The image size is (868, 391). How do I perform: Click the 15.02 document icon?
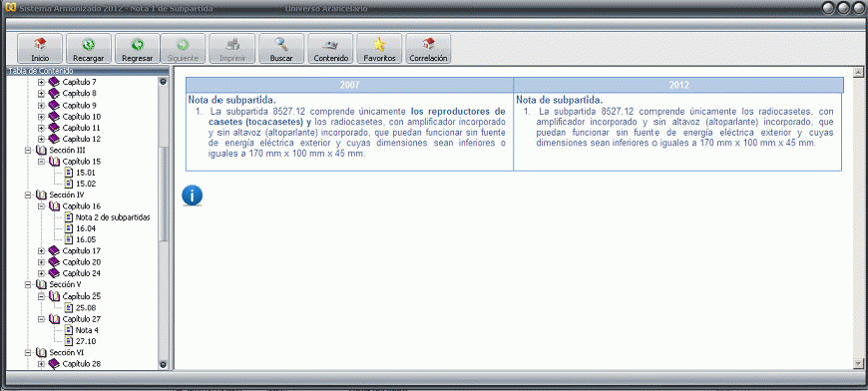[x=69, y=184]
